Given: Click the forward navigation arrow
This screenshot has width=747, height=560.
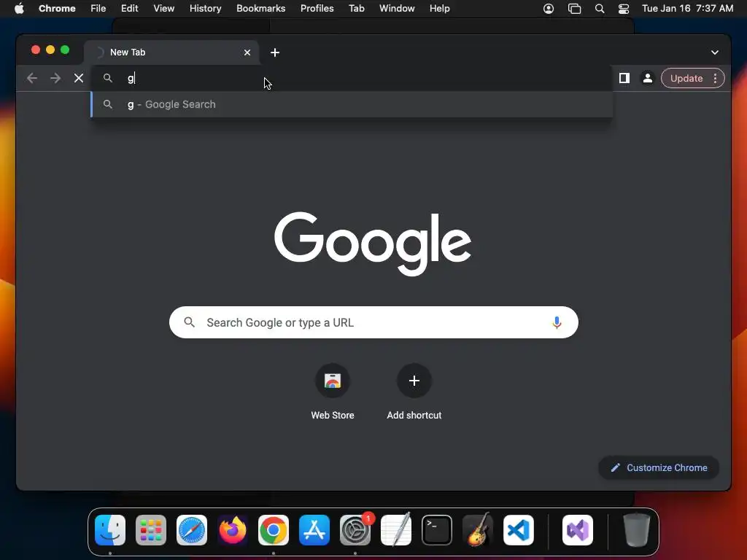Looking at the screenshot, I should click(55, 78).
